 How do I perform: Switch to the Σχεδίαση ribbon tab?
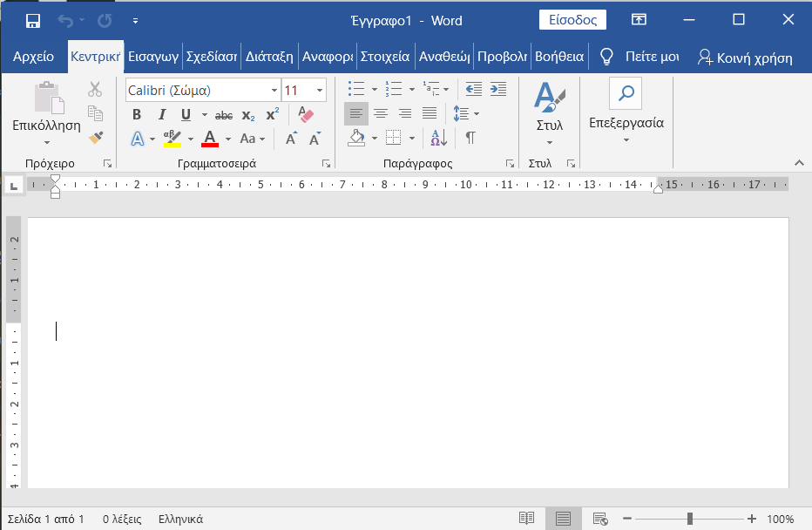pyautogui.click(x=212, y=57)
